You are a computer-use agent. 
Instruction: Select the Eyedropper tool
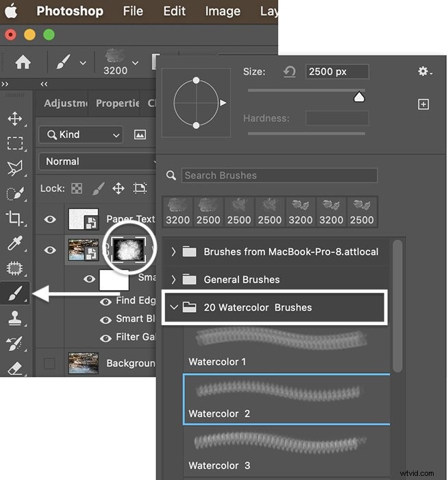[x=14, y=243]
